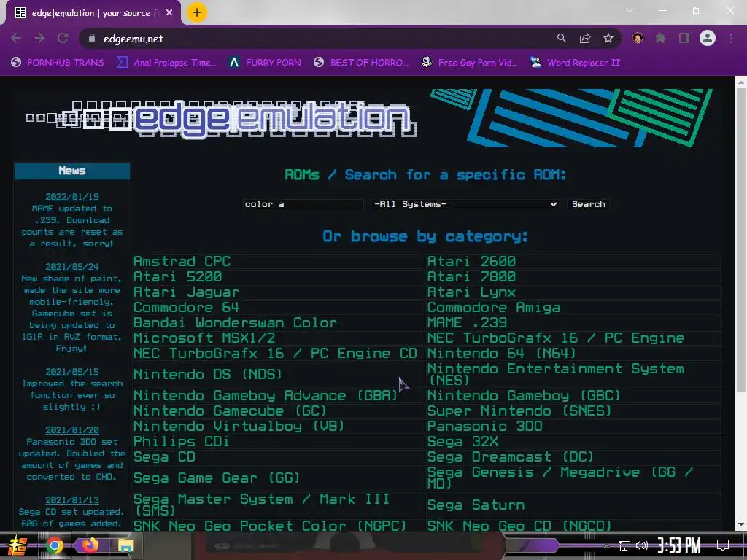The width and height of the screenshot is (747, 560).
Task: Select the Sega CD category
Action: [164, 456]
